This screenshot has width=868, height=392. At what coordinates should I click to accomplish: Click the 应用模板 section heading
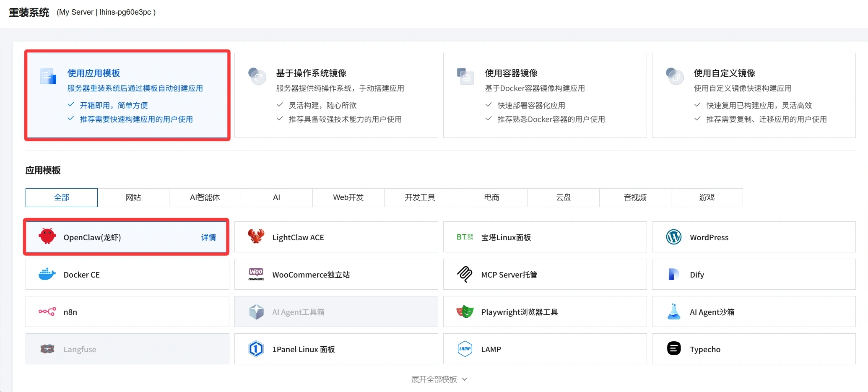43,170
